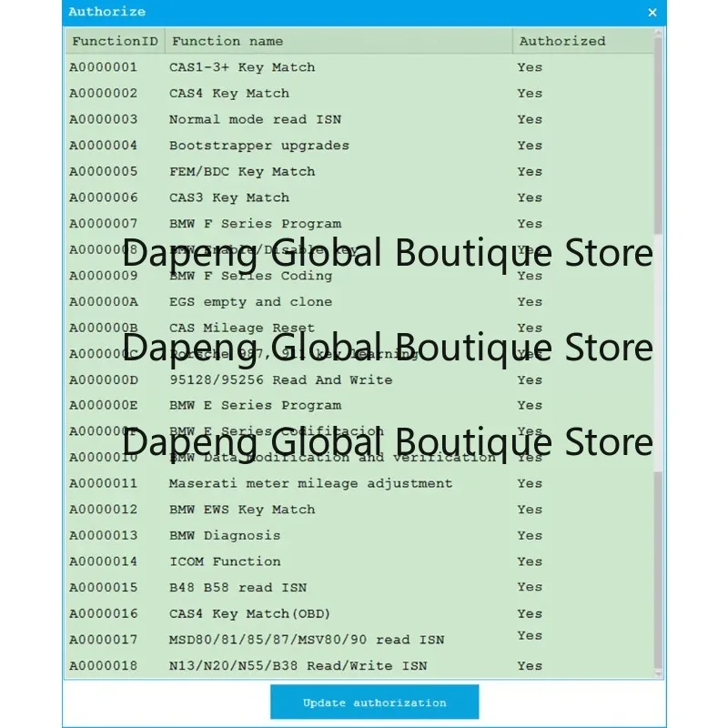Click the scrollbar up arrow
This screenshot has width=728, height=728.
tap(658, 33)
